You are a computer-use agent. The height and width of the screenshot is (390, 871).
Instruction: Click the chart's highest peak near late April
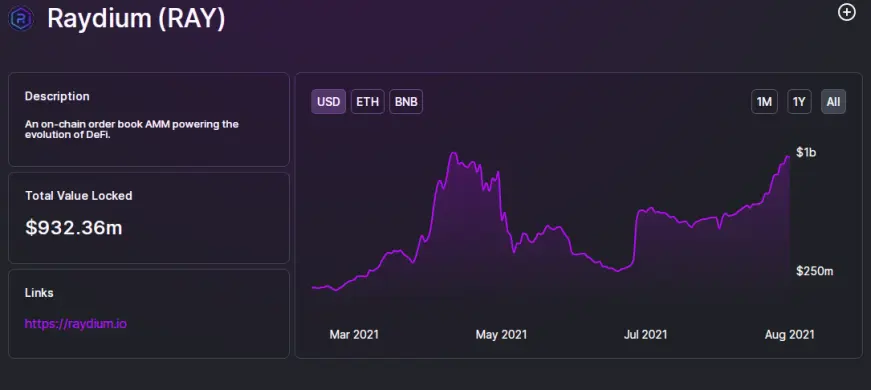[454, 153]
